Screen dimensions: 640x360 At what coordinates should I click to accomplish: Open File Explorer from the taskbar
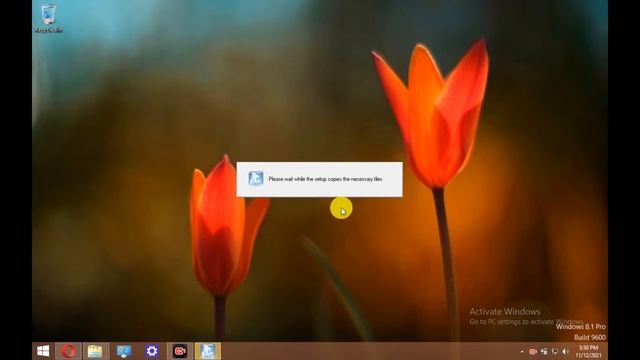click(x=95, y=351)
